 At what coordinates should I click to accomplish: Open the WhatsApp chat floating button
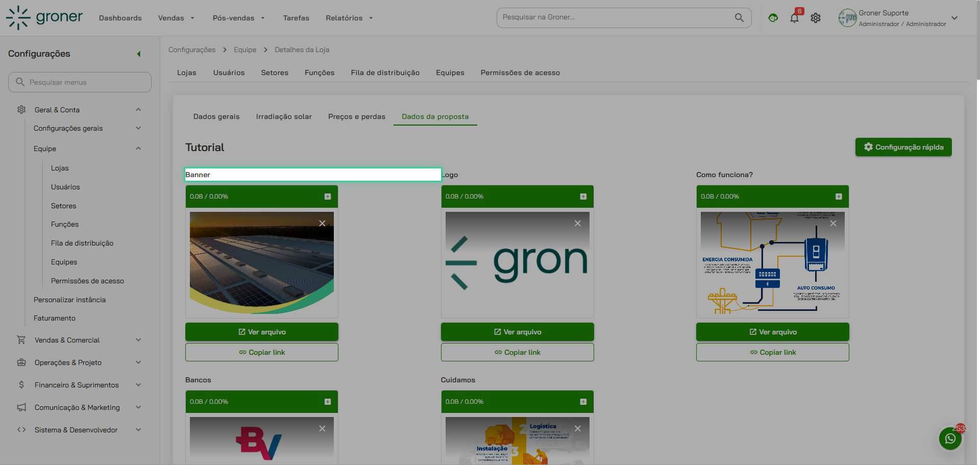click(950, 438)
